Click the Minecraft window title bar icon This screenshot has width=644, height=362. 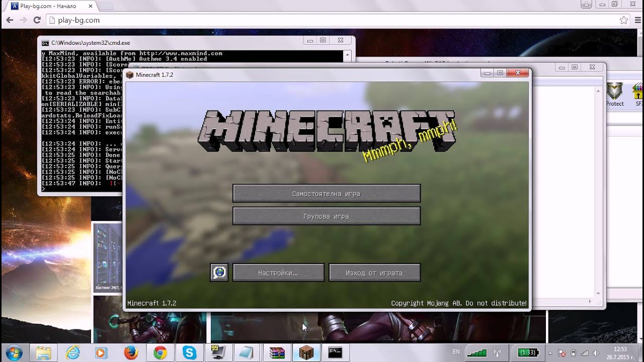click(x=130, y=75)
